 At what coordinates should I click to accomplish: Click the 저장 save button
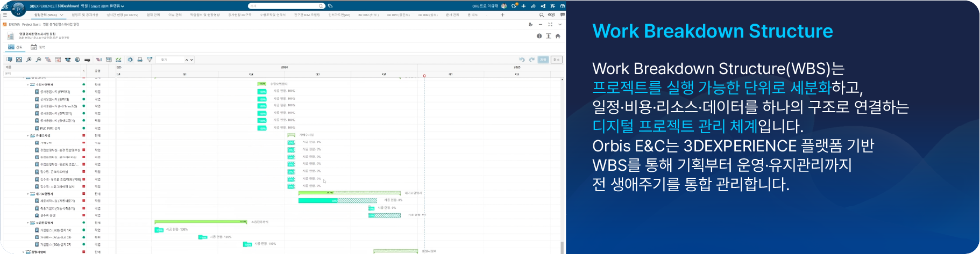point(543,60)
